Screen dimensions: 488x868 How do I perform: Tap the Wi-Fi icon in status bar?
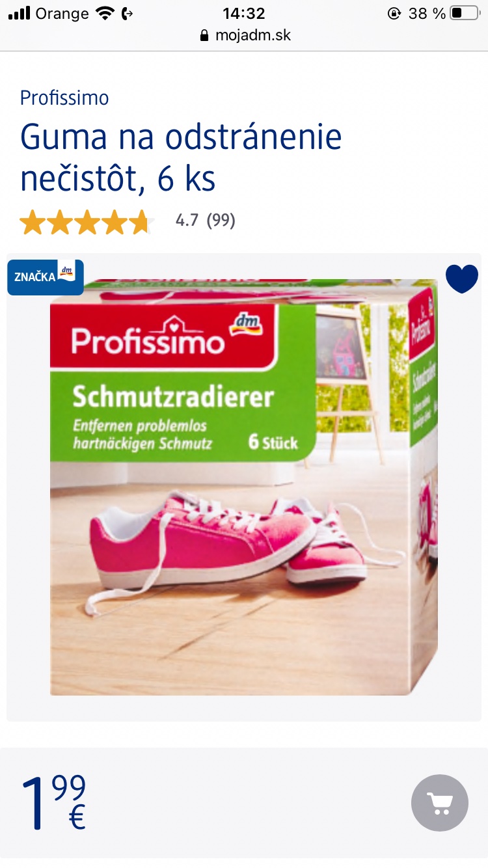click(104, 13)
